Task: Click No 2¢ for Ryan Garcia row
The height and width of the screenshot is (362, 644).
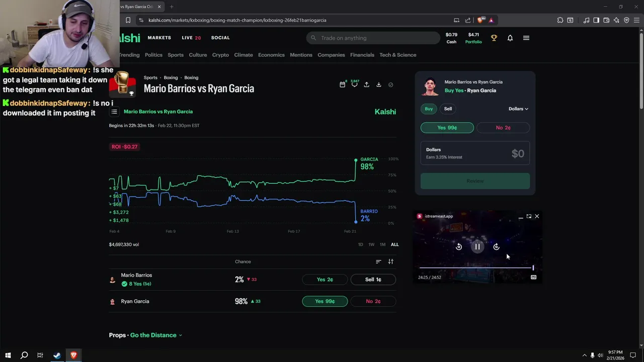Action: point(373,301)
